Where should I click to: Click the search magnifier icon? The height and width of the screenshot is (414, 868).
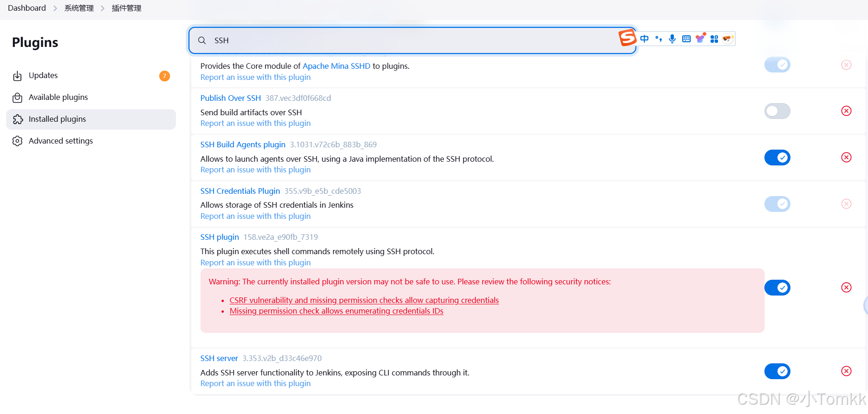click(x=202, y=40)
